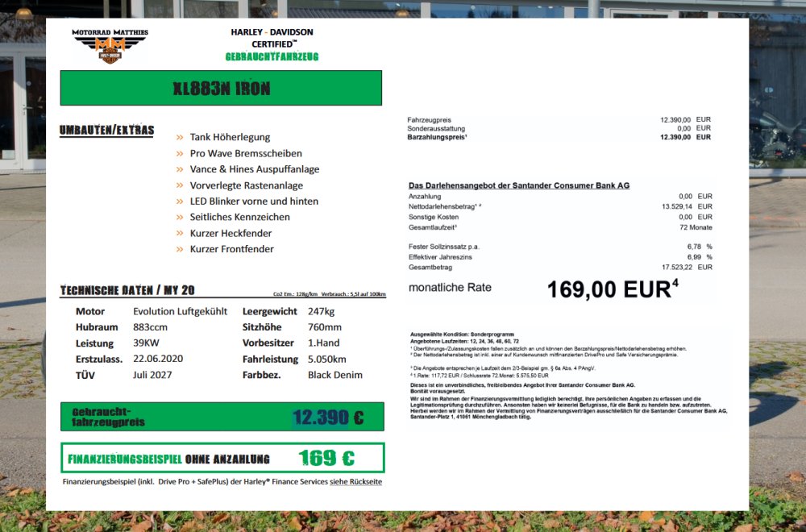Image resolution: width=806 pixels, height=532 pixels.
Task: Click the Technische Daten / MY 20 heading
Action: tap(127, 290)
